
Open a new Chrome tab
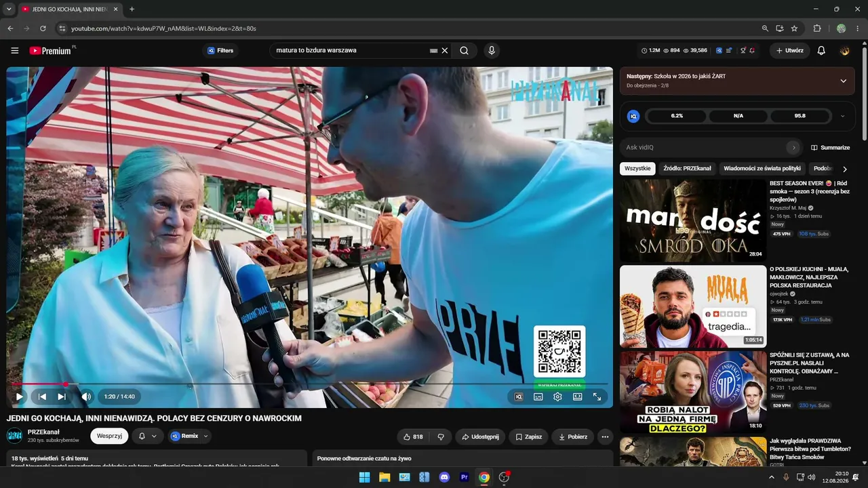(x=132, y=9)
